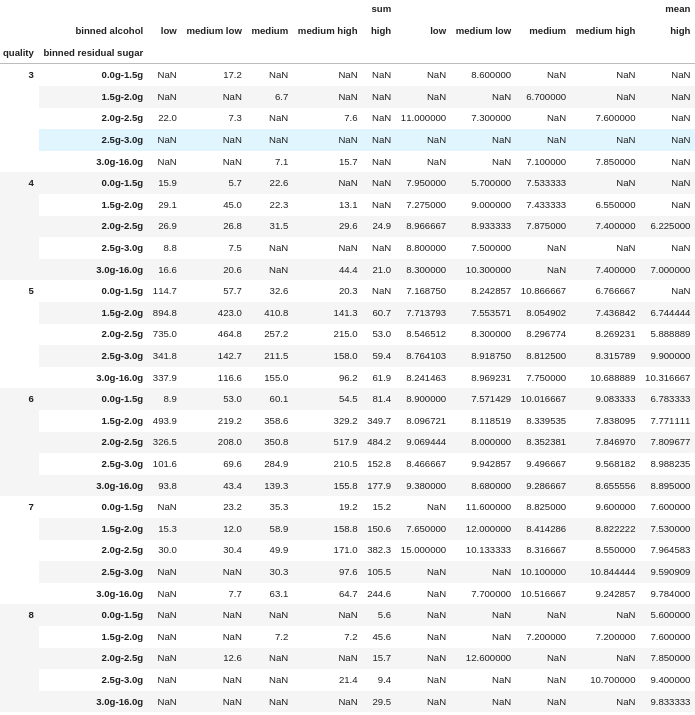The image size is (695, 715).
Task: Select the 'quality' index header label
Action: 18,53
